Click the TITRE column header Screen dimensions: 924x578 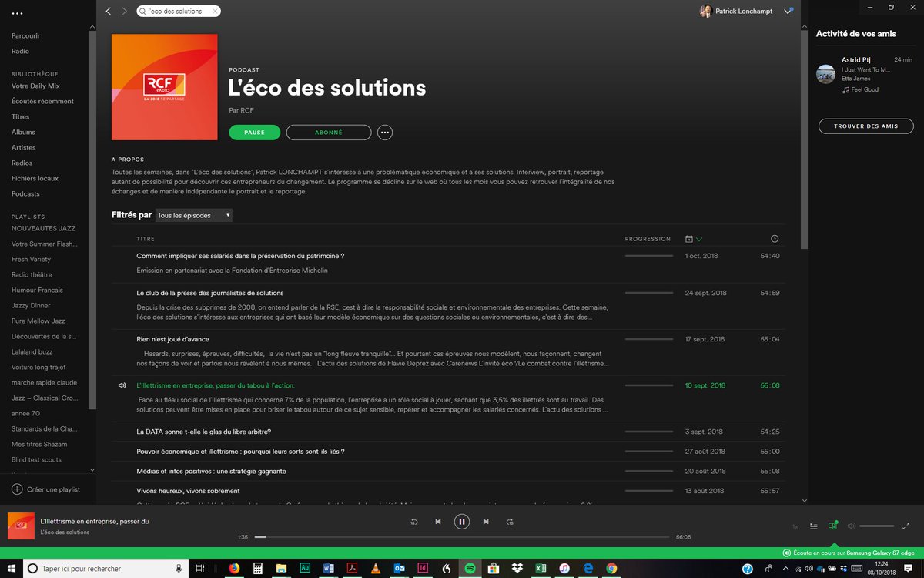point(146,239)
